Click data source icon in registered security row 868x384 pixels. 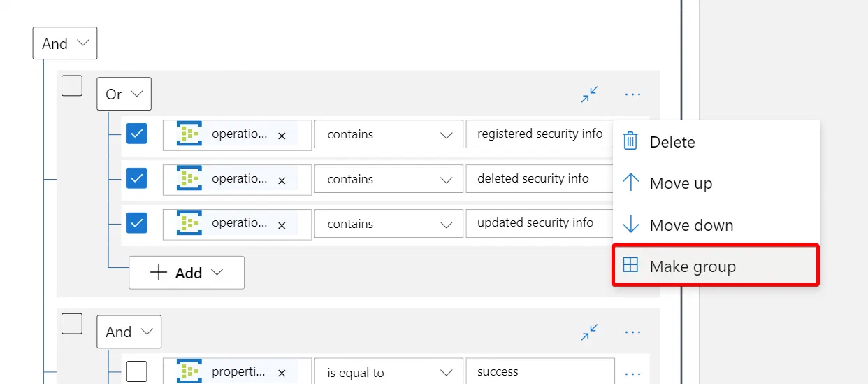[x=189, y=134]
